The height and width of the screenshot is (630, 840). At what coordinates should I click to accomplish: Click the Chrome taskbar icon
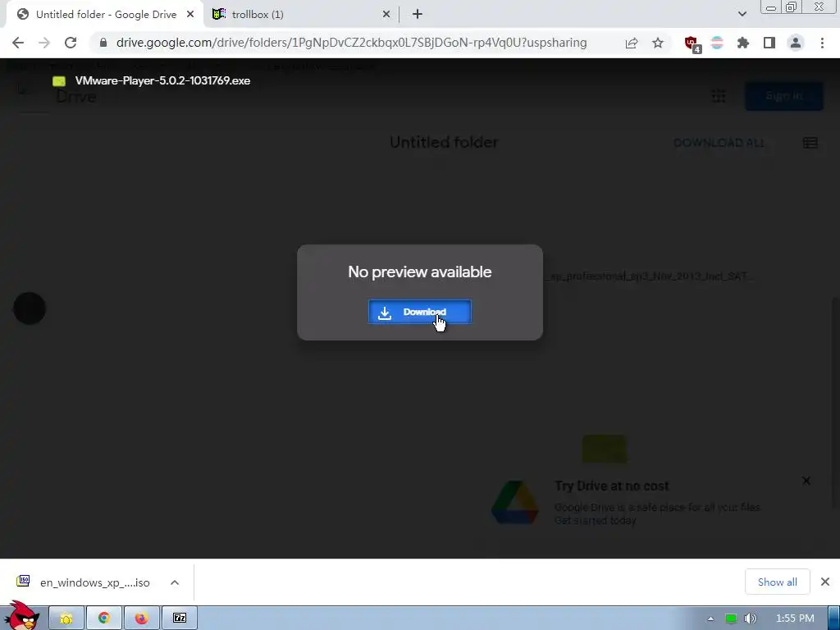104,619
